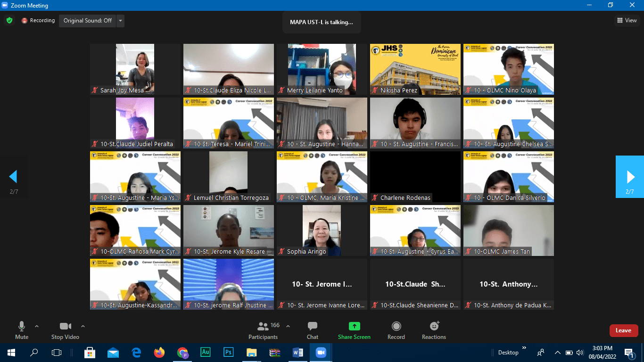This screenshot has height=362, width=644.
Task: Open the Reactions menu
Action: pyautogui.click(x=434, y=330)
